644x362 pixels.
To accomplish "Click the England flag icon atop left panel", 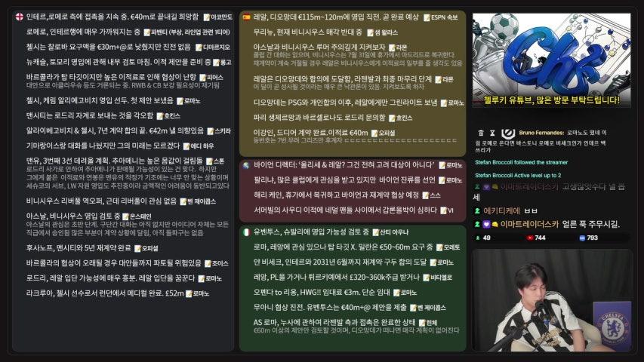I will (20, 17).
